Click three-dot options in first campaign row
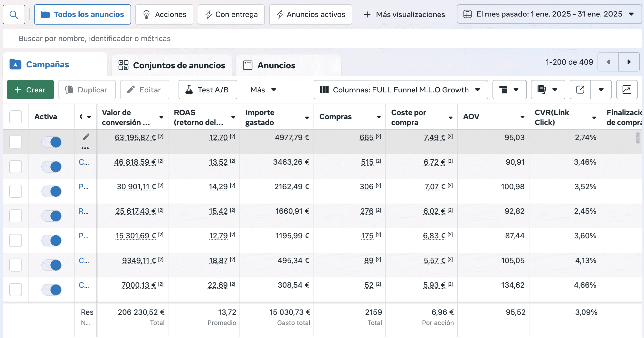Screen dimensions: 644x338 [x=85, y=148]
